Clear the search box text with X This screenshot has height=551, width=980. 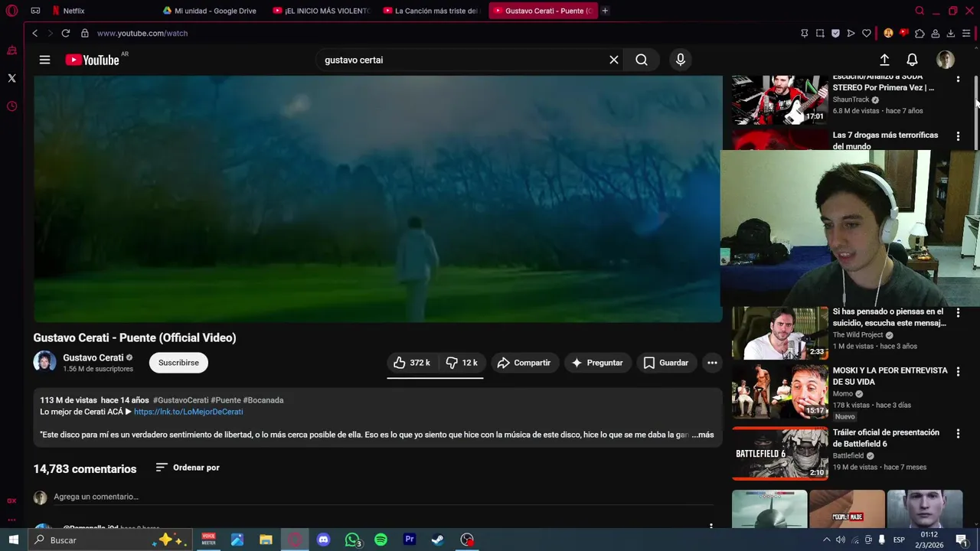[613, 60]
